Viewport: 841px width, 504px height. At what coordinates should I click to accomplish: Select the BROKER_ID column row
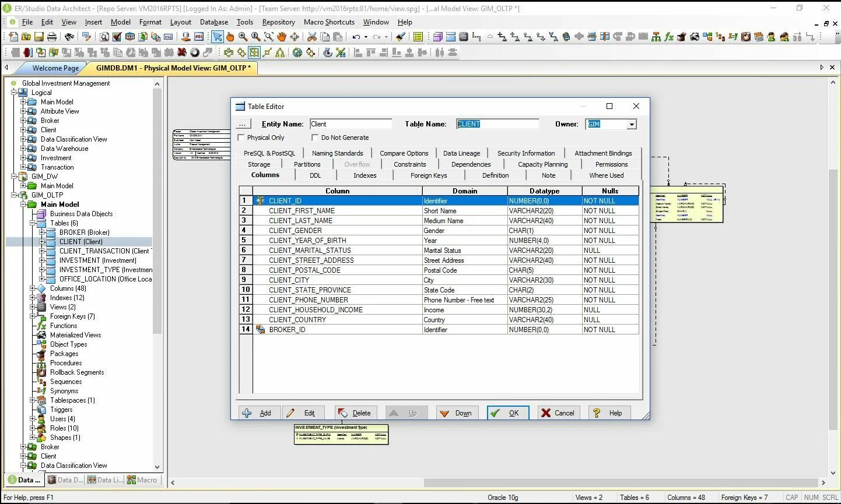pyautogui.click(x=440, y=330)
